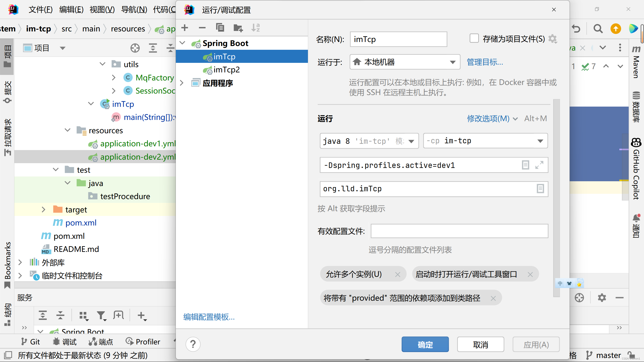This screenshot has height=362, width=644.
Task: Click the save to new folder icon
Action: coord(238,28)
